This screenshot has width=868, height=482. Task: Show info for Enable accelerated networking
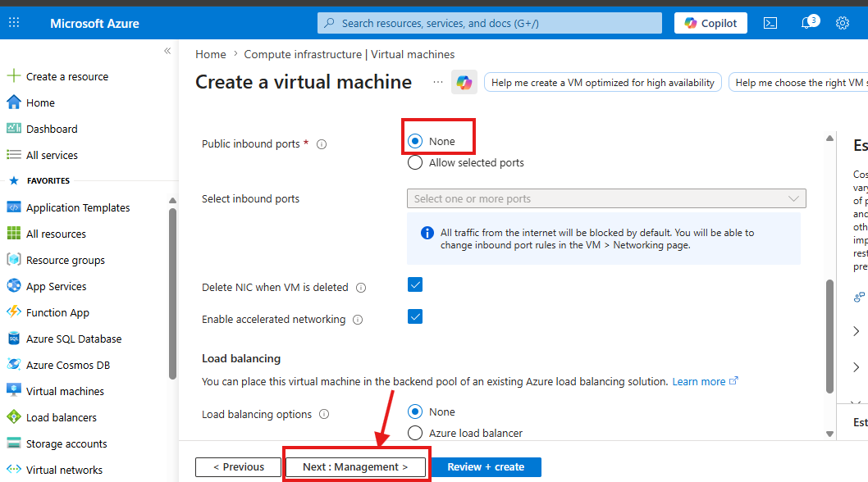pos(358,320)
